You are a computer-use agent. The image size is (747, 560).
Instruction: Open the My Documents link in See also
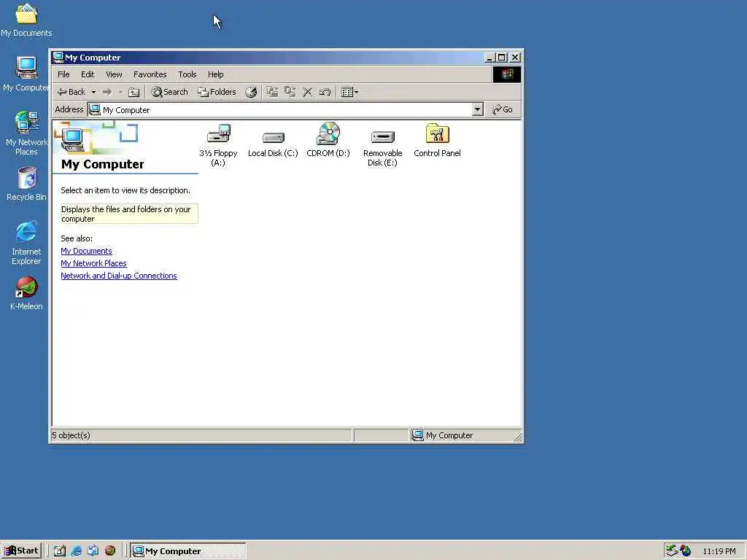pos(86,251)
